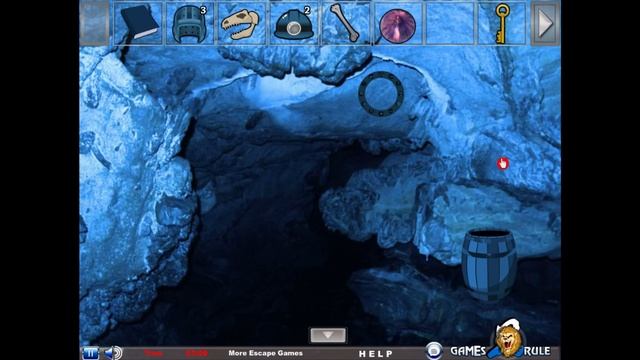Click the round blue icon beside Games logo
640x360 pixels.
pyautogui.click(x=434, y=351)
